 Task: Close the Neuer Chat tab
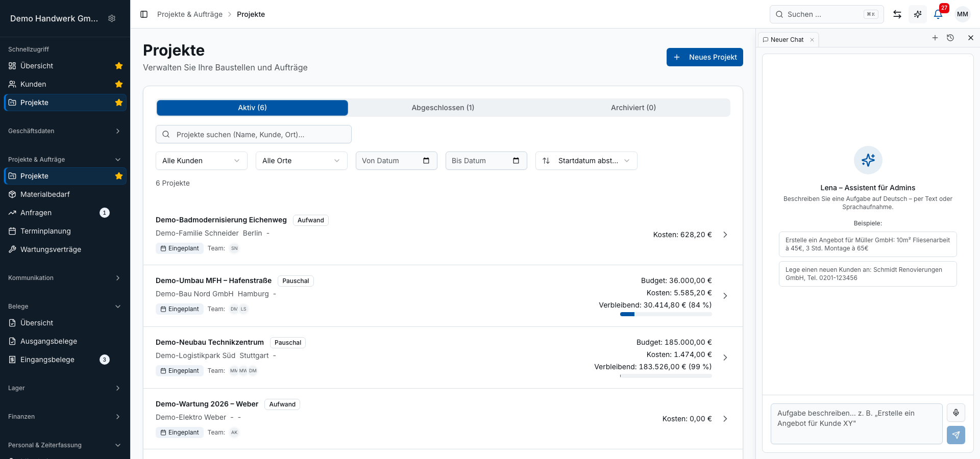click(x=812, y=40)
